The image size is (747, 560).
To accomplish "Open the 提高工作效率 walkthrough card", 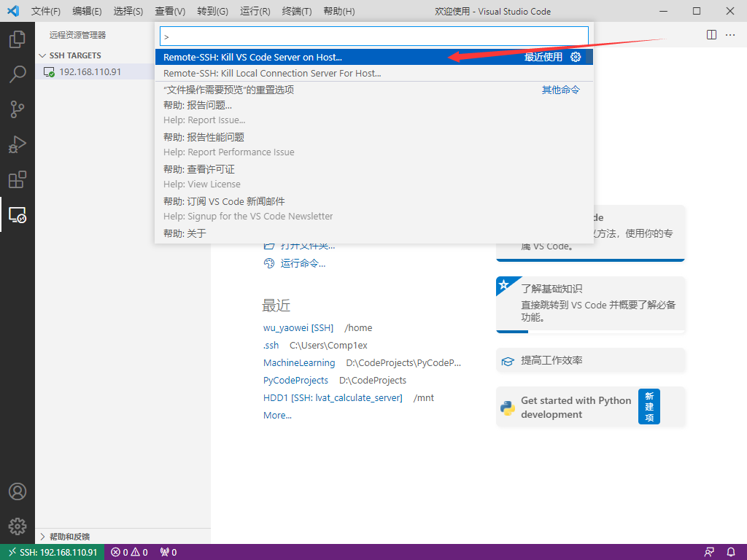I will (590, 360).
